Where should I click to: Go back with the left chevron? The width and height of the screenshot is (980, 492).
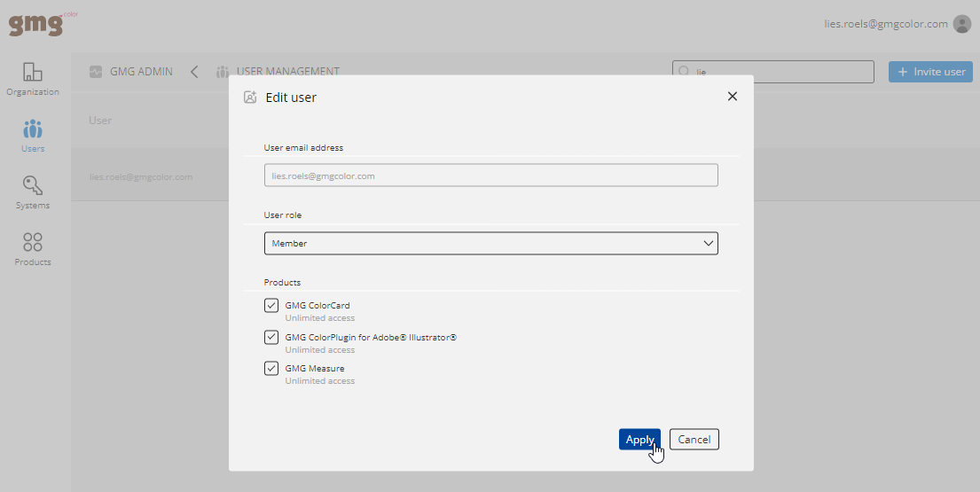[194, 72]
